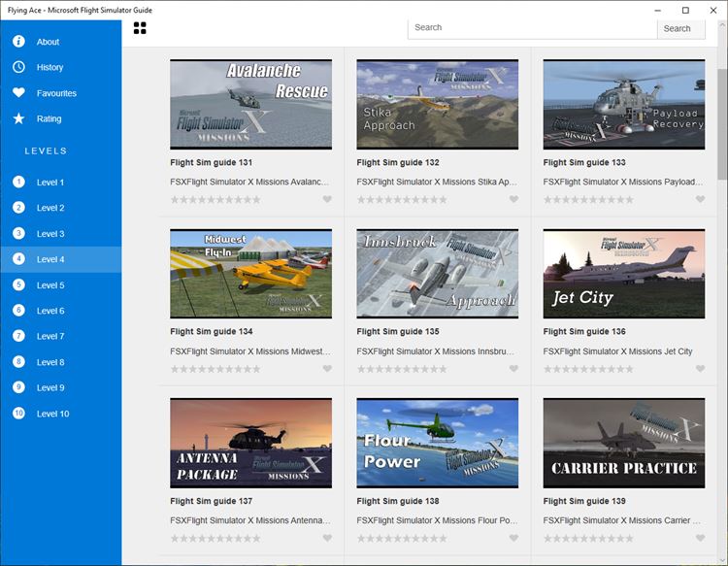Open the About menu label
Screen dimensions: 728x566
tap(48, 42)
